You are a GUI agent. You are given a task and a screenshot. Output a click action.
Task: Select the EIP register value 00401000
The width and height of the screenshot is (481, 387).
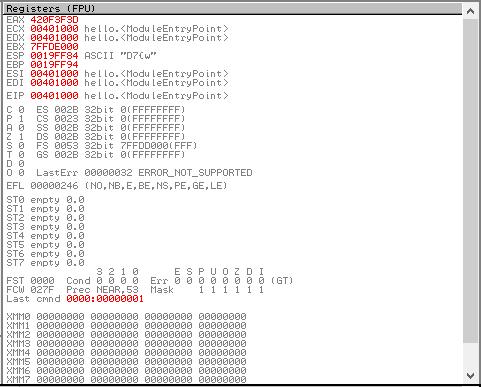54,96
